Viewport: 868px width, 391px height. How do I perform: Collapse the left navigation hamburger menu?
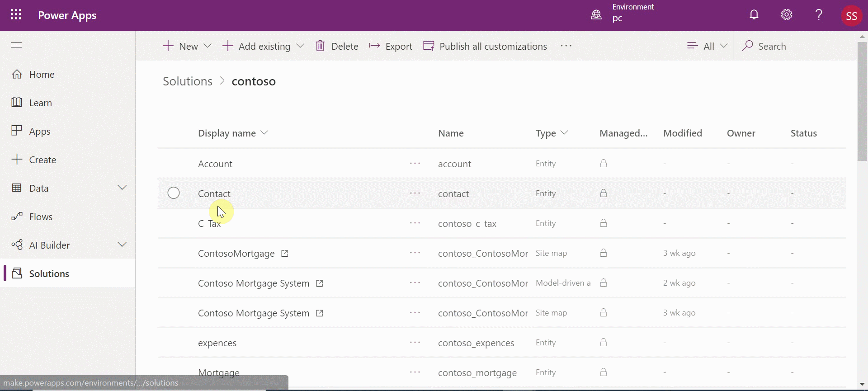click(16, 45)
